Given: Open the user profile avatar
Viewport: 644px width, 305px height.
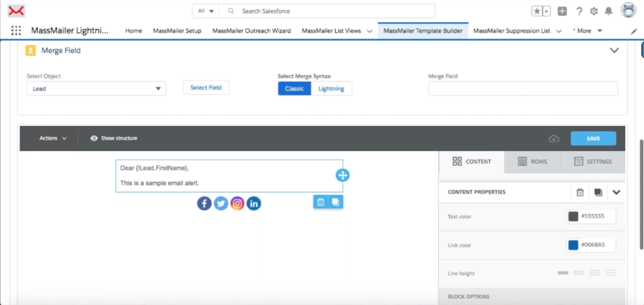Looking at the screenshot, I should point(628,10).
